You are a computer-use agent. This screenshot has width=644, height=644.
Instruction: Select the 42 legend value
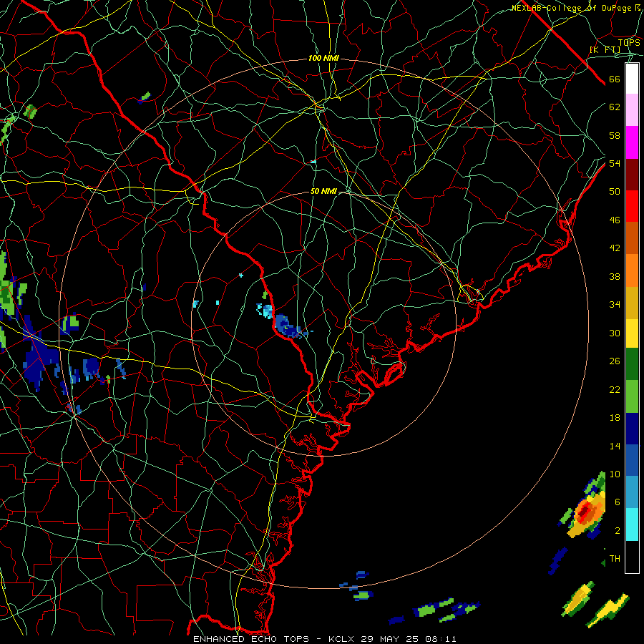point(615,248)
